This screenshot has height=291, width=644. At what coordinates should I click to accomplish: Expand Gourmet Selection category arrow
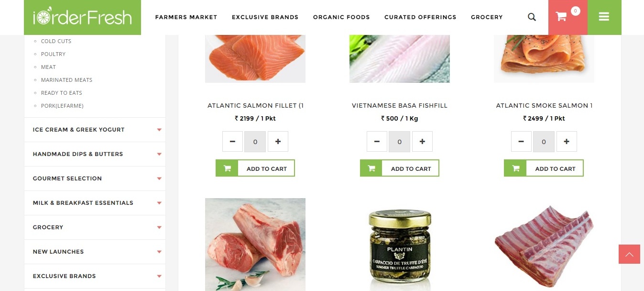(x=159, y=179)
